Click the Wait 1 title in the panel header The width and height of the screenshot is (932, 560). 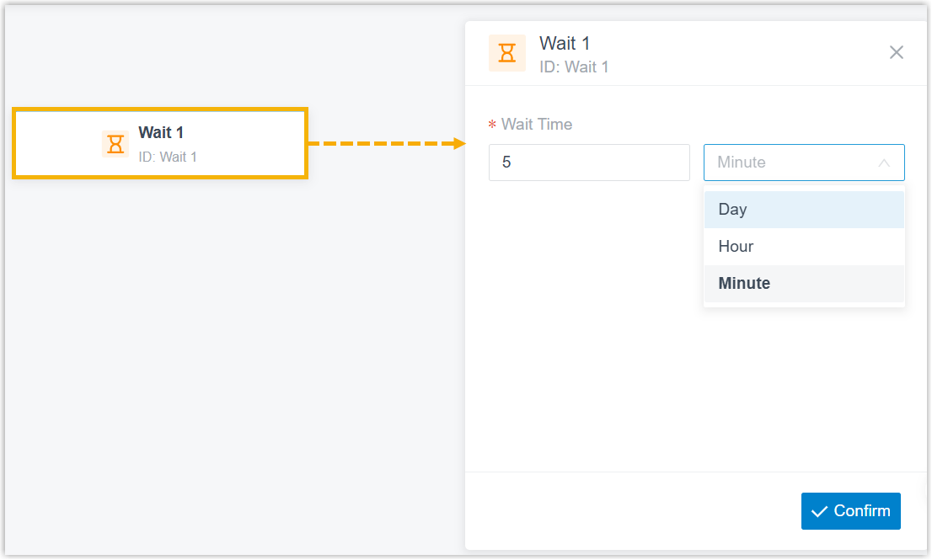(x=564, y=43)
